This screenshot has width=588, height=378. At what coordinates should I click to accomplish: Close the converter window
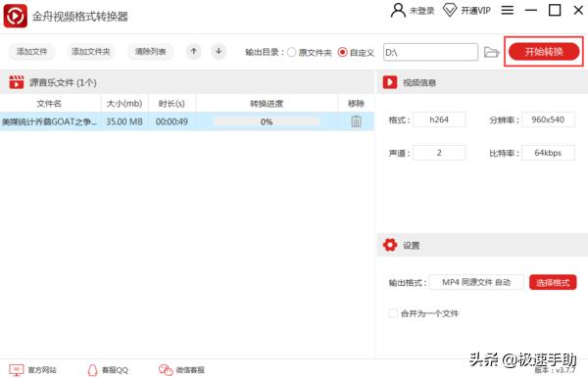(578, 10)
